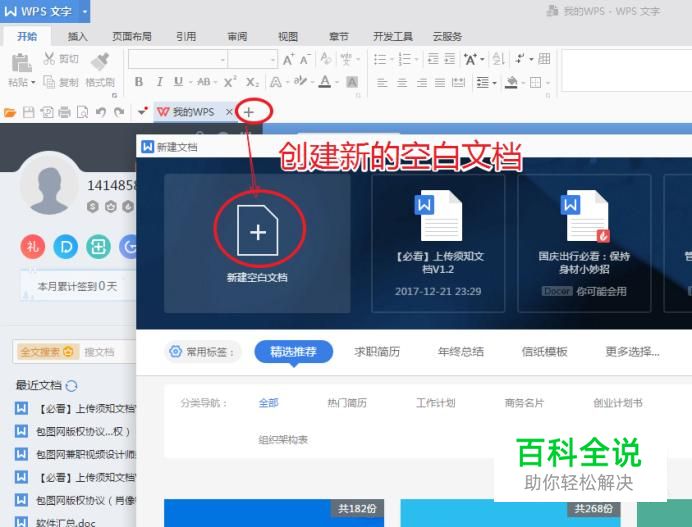Click the bullet list icon
This screenshot has width=692, height=527.
(380, 59)
